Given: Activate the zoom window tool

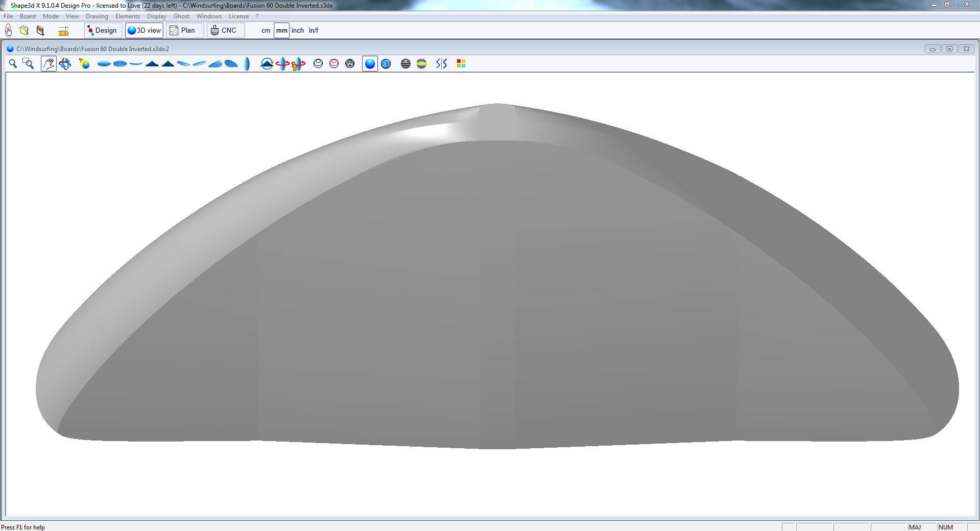Looking at the screenshot, I should pos(29,64).
